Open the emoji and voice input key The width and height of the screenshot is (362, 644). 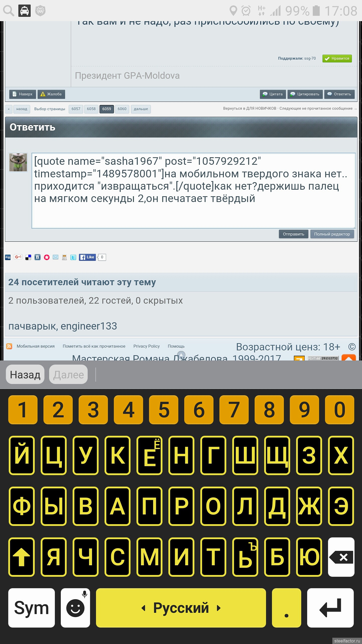point(75,608)
